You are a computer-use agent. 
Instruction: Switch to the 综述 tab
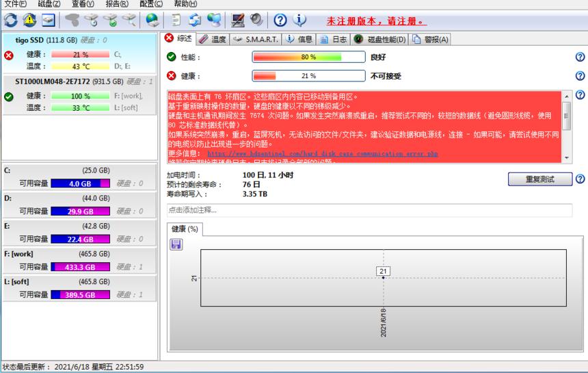tap(179, 38)
